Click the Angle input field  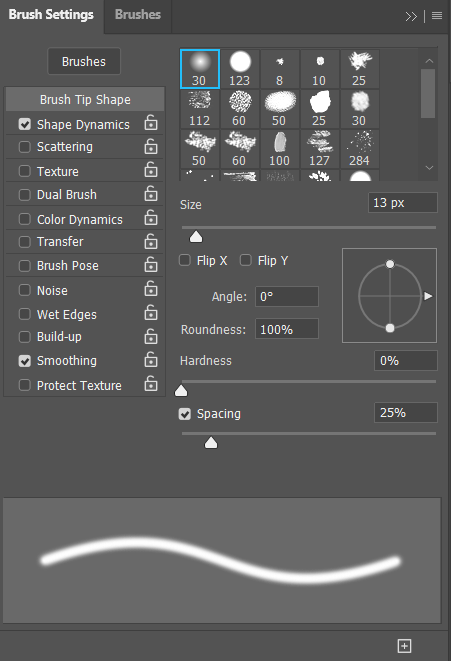pyautogui.click(x=287, y=296)
